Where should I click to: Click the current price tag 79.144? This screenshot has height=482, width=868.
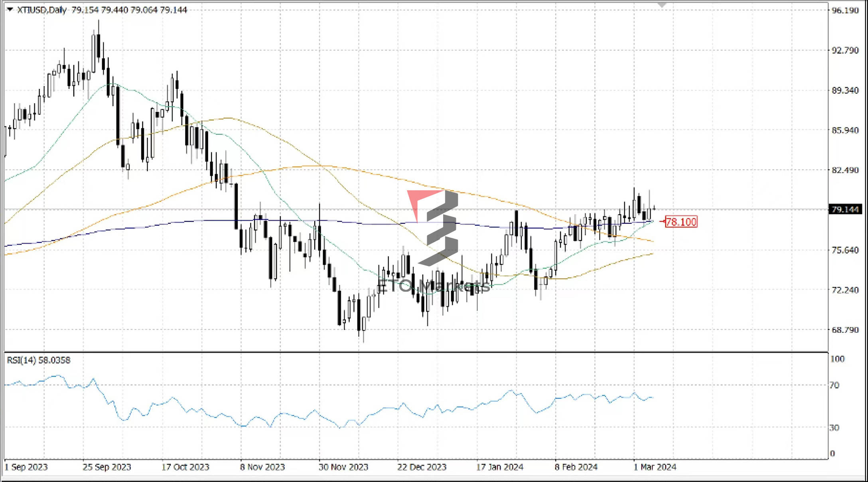[845, 209]
